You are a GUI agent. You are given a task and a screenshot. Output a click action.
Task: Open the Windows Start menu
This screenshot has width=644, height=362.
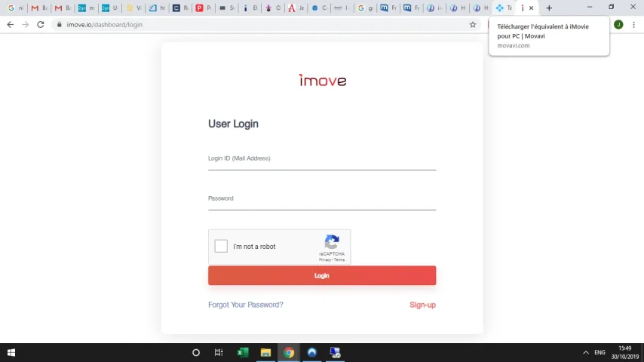point(11,352)
